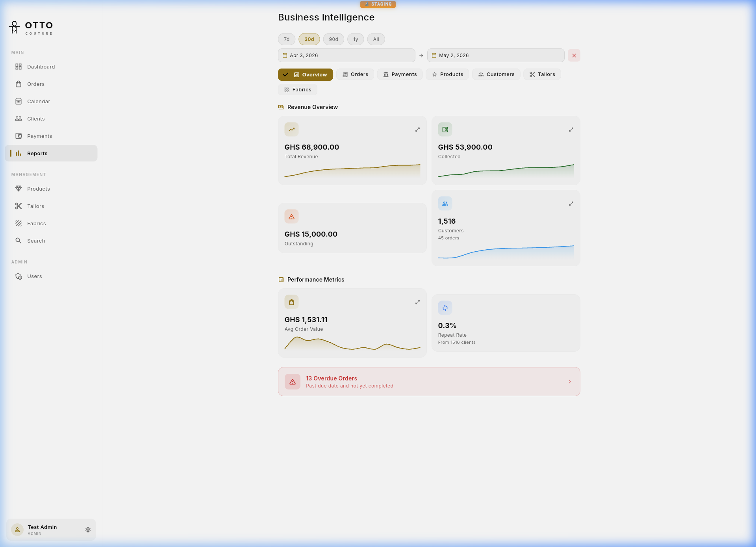Click the STAGING badge at top
The width and height of the screenshot is (756, 547).
[378, 4]
